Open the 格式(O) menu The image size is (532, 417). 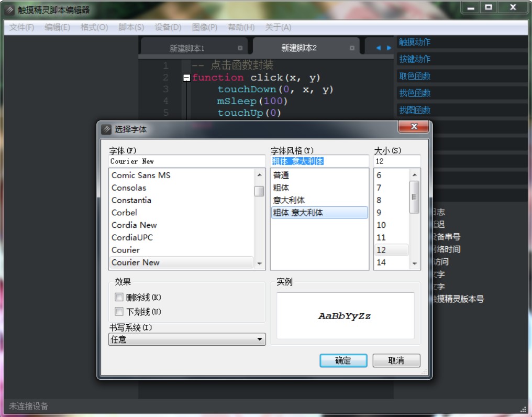coord(94,27)
